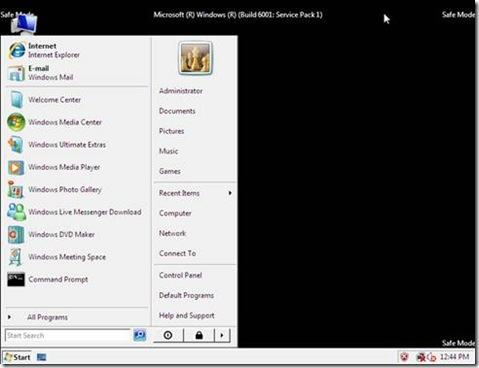The width and height of the screenshot is (479, 368).
Task: Click the Windows Meeting Space icon
Action: pyautogui.click(x=16, y=257)
